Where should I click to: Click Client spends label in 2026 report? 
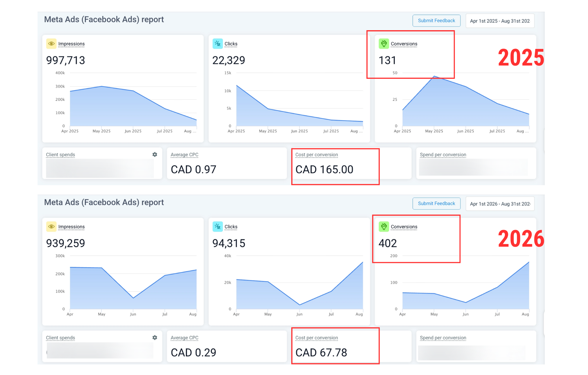click(x=60, y=338)
